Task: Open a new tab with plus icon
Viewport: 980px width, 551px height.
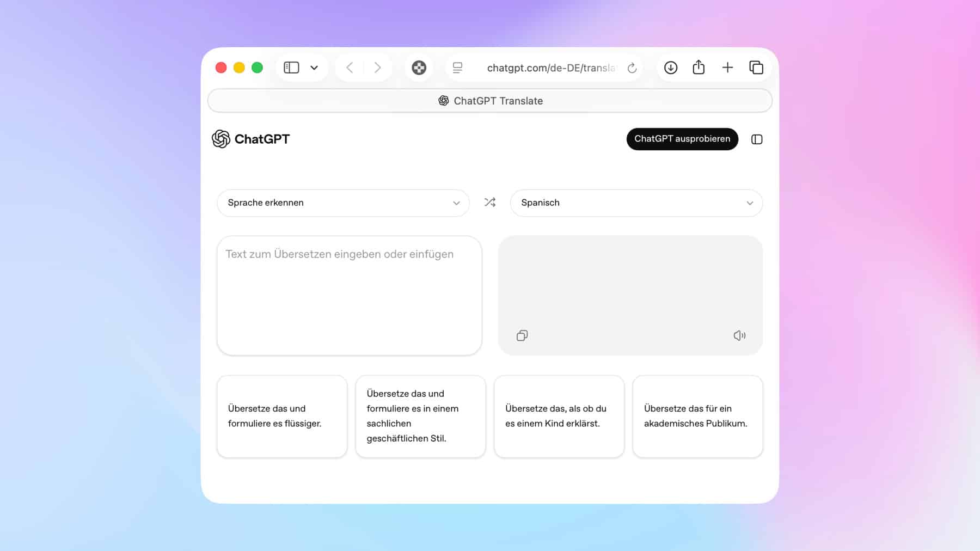Action: 727,68
